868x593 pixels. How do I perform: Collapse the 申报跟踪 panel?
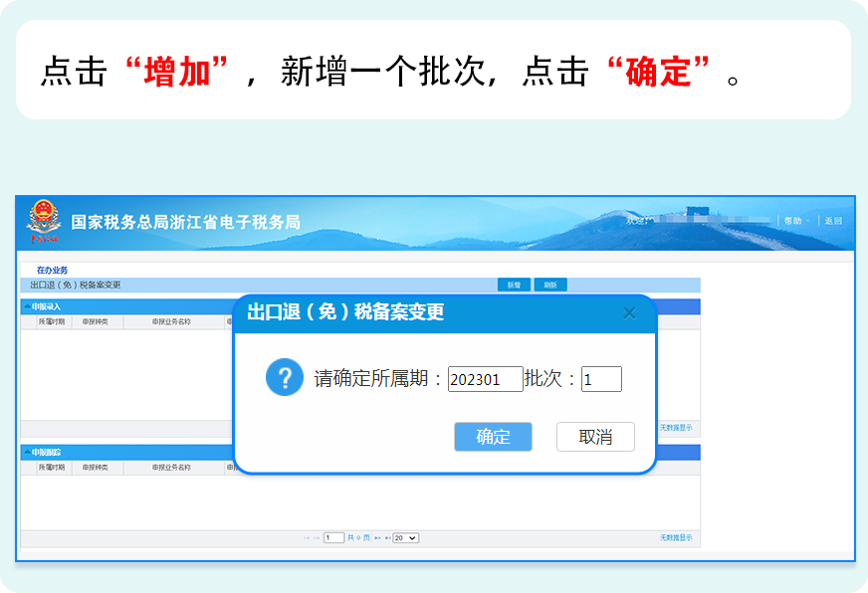click(x=27, y=453)
